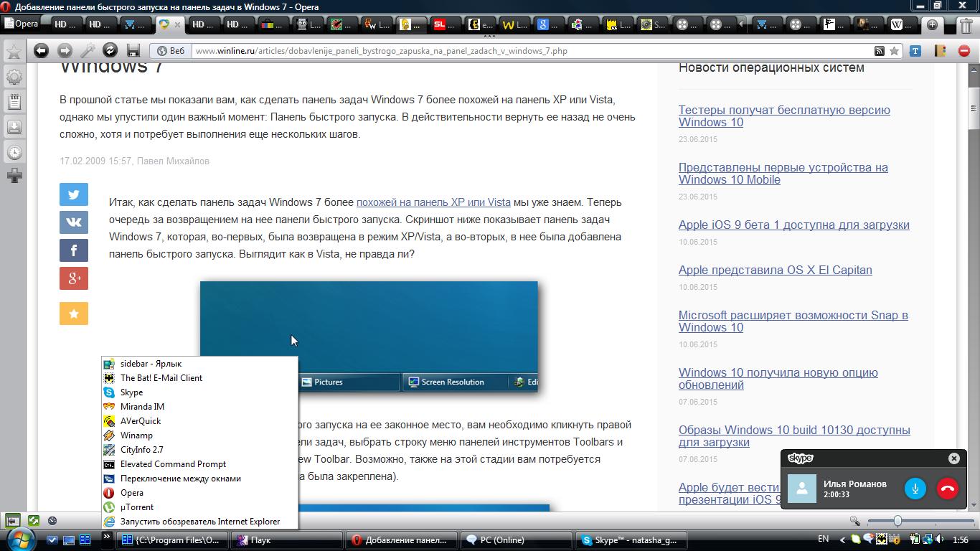Switch to the red SL tab
Viewport: 980px width, 551px height.
point(446,24)
